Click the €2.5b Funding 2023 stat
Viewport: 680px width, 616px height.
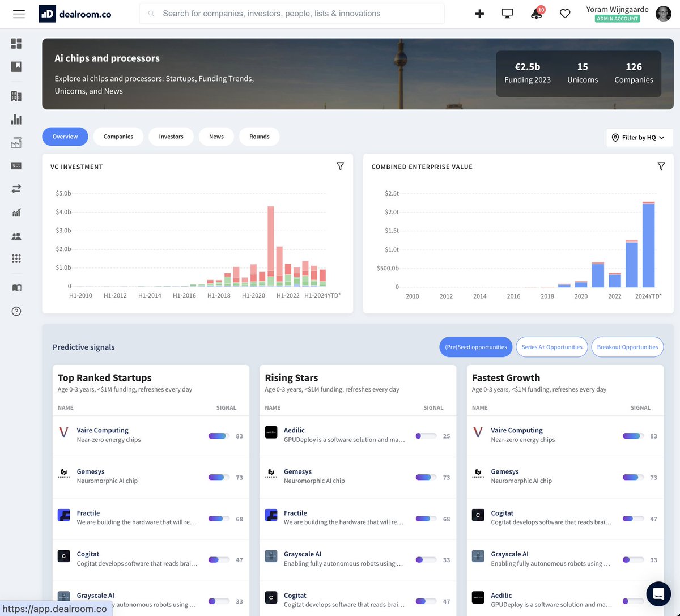(528, 74)
